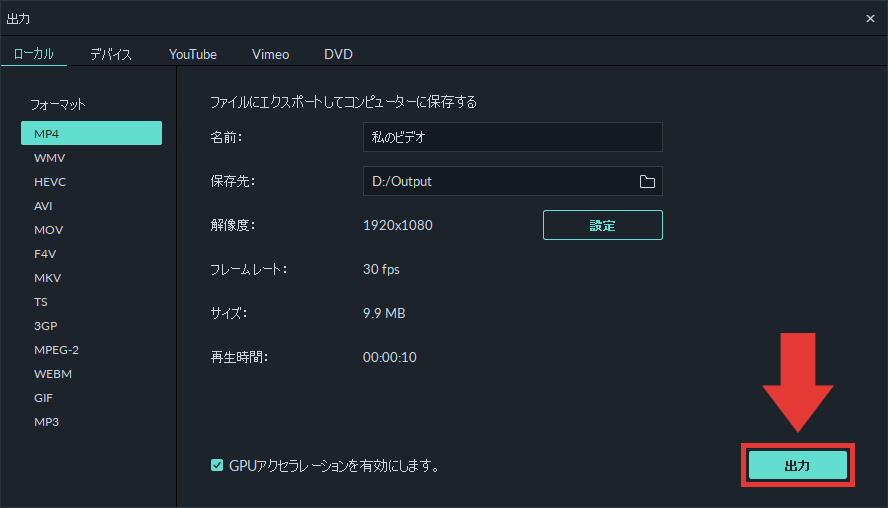Open the Vimeo export tab
The image size is (888, 508).
click(270, 54)
